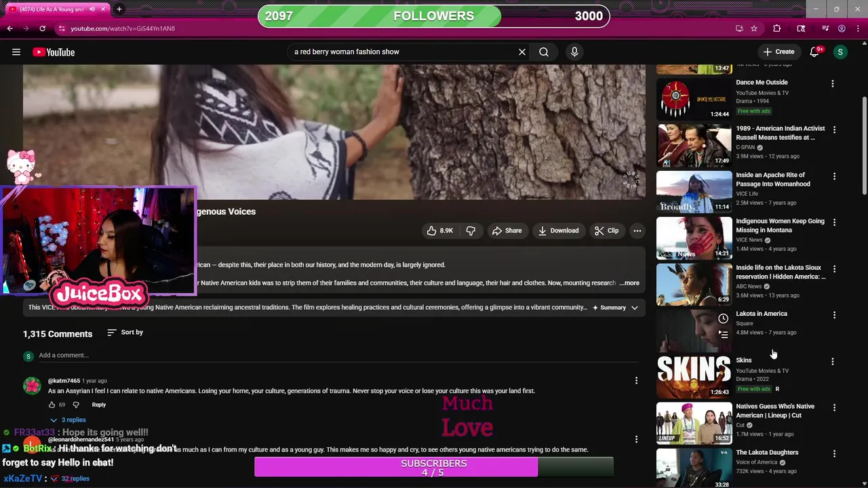Click the browser address bar URL
868x488 pixels.
point(123,28)
